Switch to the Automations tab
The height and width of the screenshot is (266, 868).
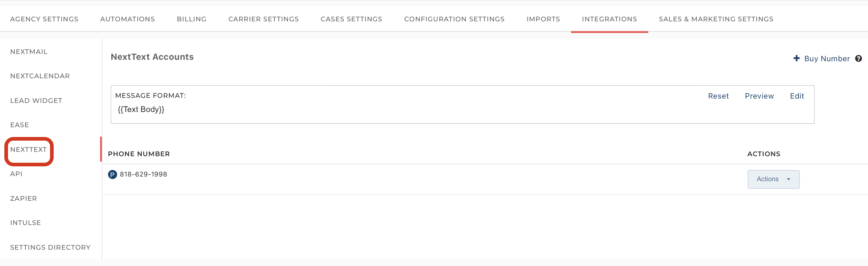(x=128, y=19)
